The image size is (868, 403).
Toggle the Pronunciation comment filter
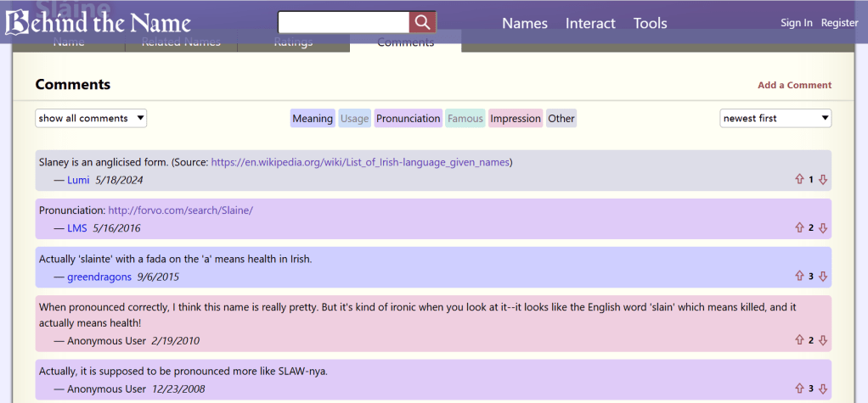408,119
